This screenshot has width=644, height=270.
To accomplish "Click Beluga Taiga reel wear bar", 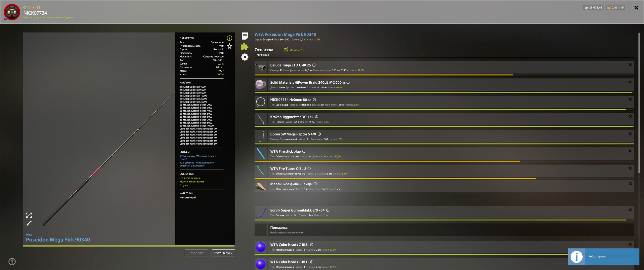I will click(444, 75).
